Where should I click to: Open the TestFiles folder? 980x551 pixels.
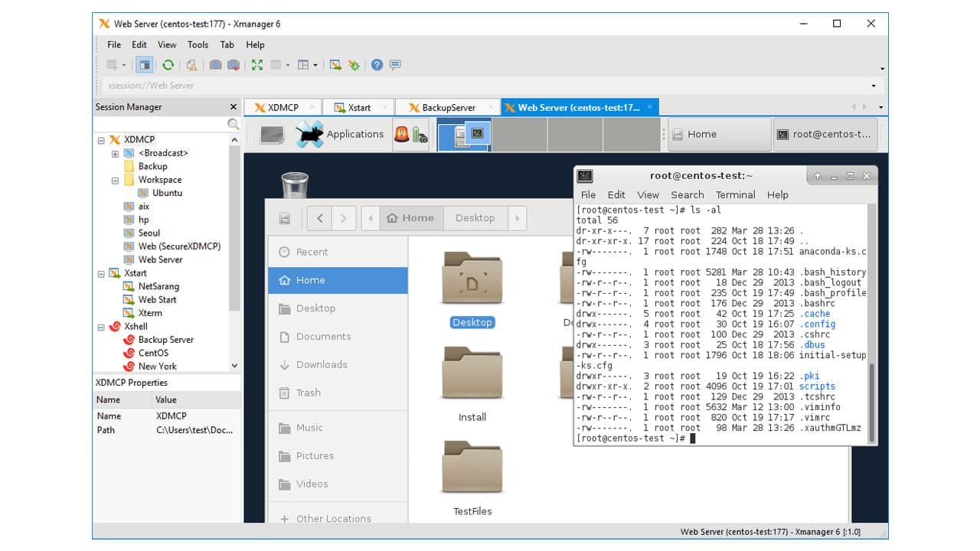point(472,467)
